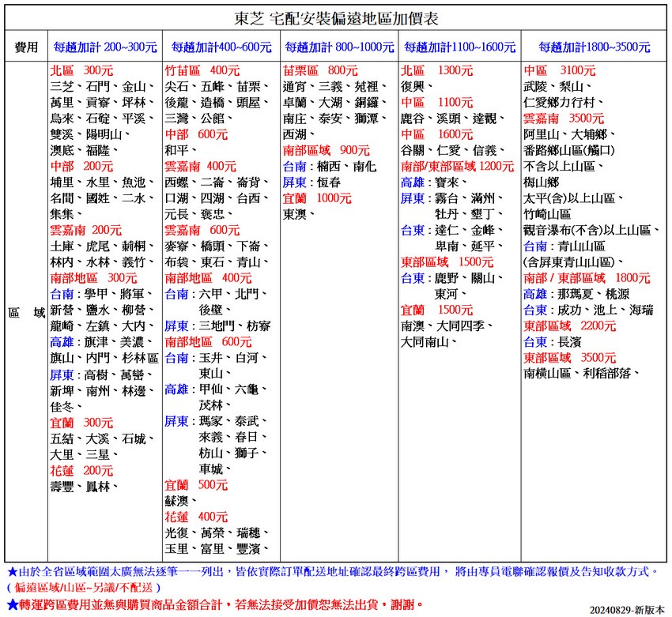Select the line 阿里山、大埔鄉

(x=569, y=134)
